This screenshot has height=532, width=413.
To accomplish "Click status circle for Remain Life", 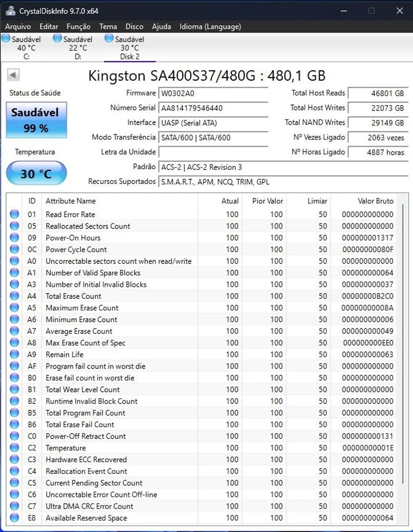I will click(x=15, y=355).
